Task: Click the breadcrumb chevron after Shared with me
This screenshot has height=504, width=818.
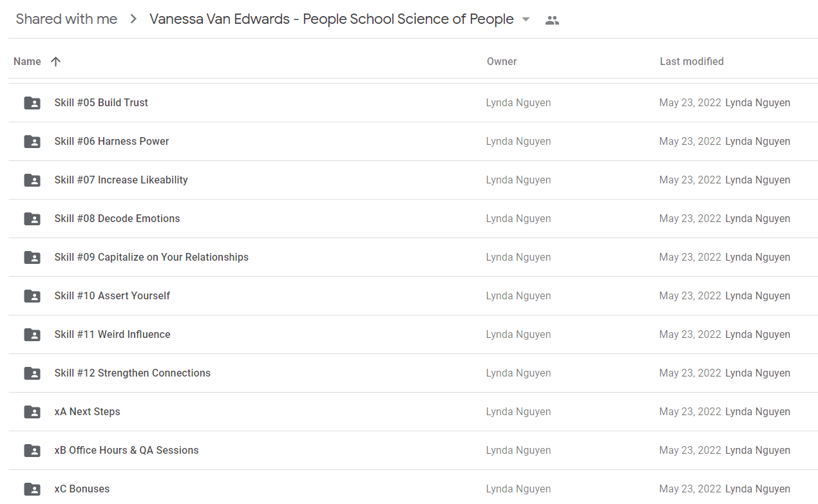Action: point(133,19)
